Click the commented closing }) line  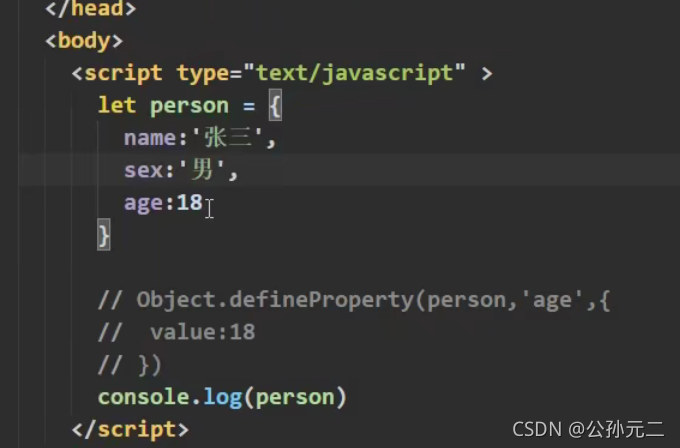(130, 365)
